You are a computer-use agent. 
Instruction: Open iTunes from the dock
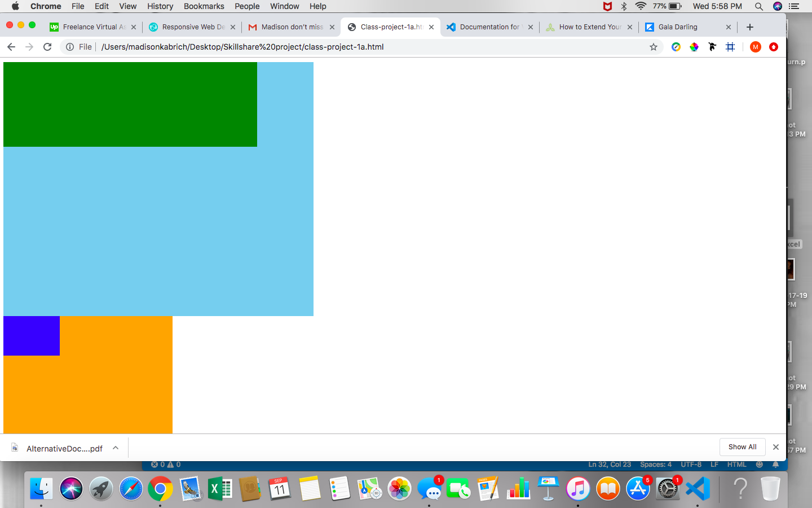pyautogui.click(x=578, y=489)
